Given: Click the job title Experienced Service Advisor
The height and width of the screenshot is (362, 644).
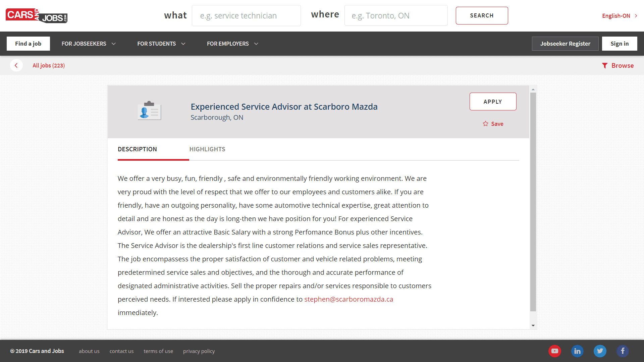Looking at the screenshot, I should [x=284, y=107].
